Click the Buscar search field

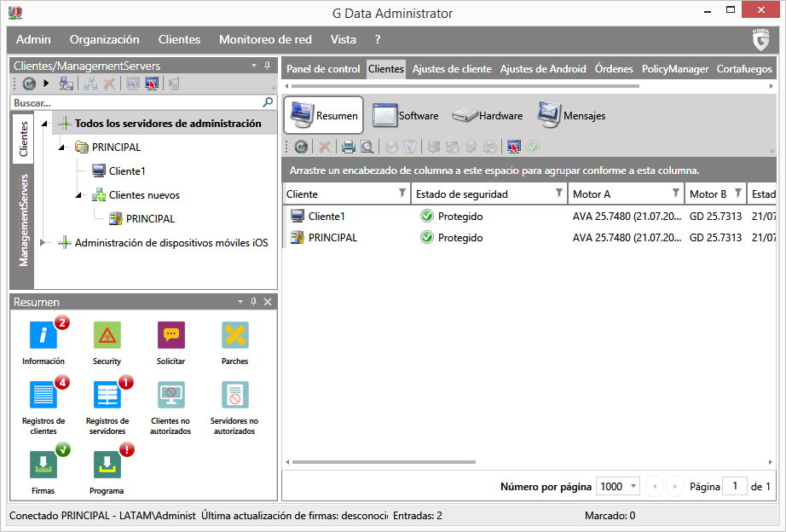[136, 102]
